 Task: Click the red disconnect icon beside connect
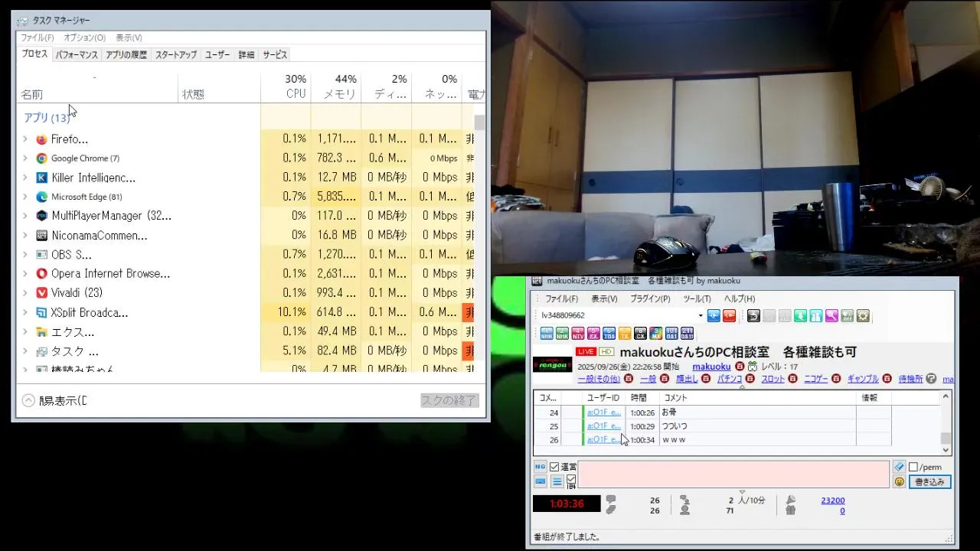(x=729, y=315)
